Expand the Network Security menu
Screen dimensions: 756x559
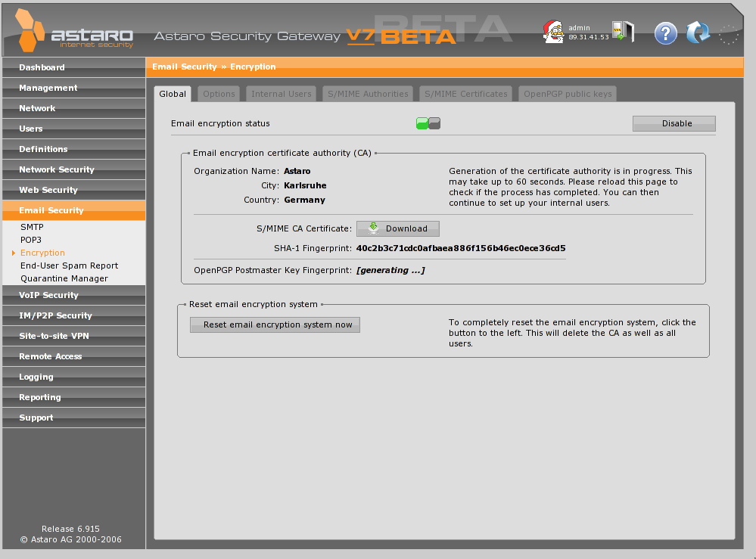pyautogui.click(x=73, y=169)
